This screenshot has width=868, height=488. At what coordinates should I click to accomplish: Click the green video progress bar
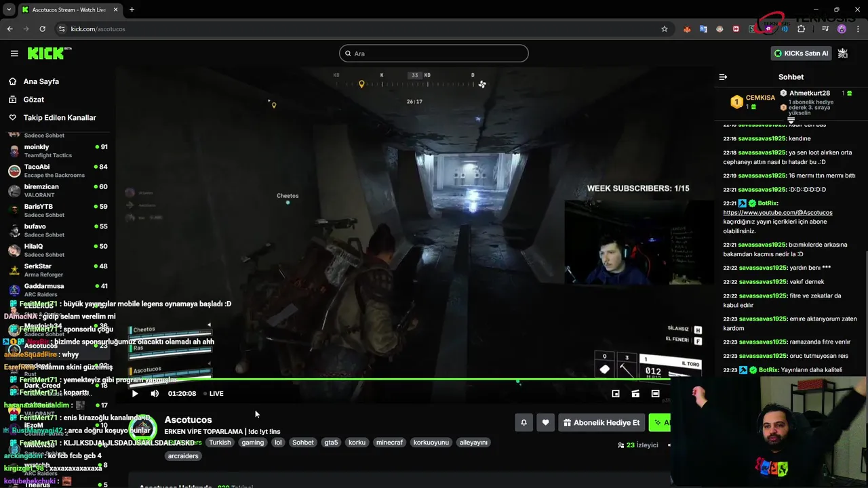click(400, 380)
